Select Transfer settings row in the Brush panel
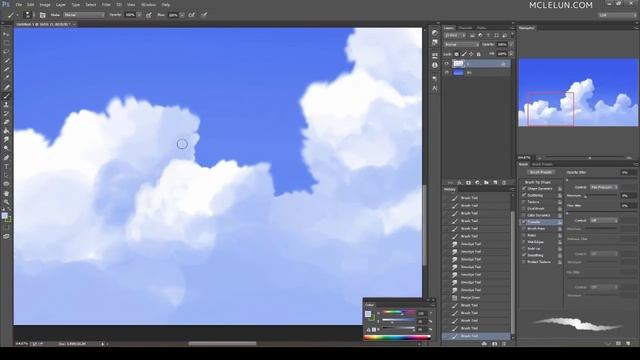The height and width of the screenshot is (360, 640). pos(541,222)
